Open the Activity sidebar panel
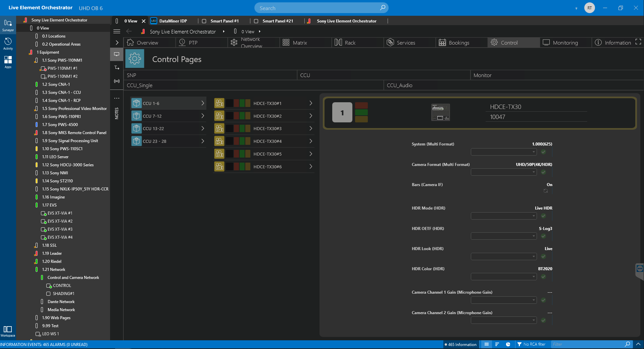The height and width of the screenshot is (349, 644). tap(8, 44)
